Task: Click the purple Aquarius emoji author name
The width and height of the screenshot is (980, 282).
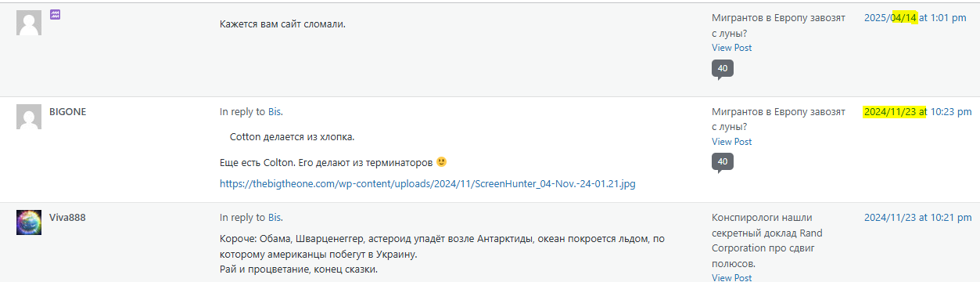Action: coord(55,15)
